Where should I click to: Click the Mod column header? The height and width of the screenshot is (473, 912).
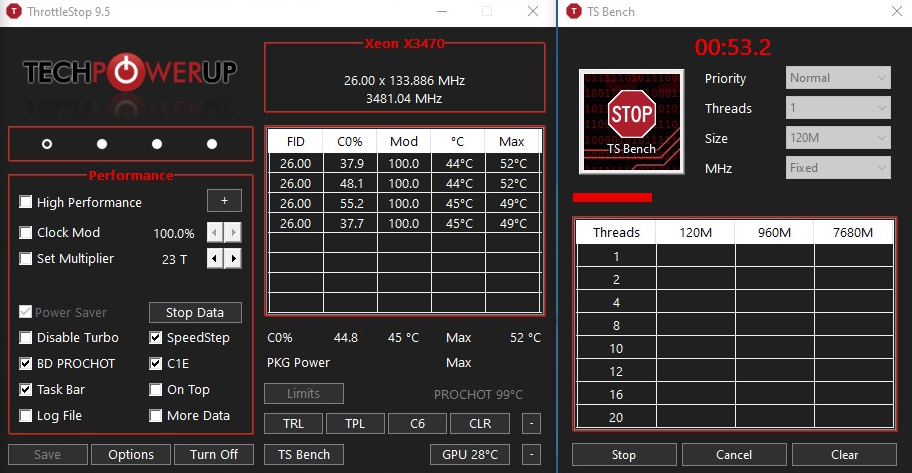coord(404,141)
